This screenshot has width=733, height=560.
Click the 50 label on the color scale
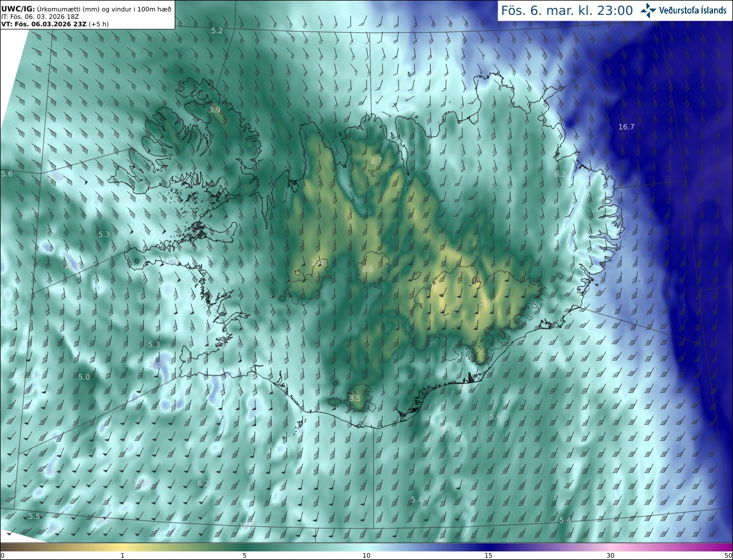pyautogui.click(x=728, y=555)
